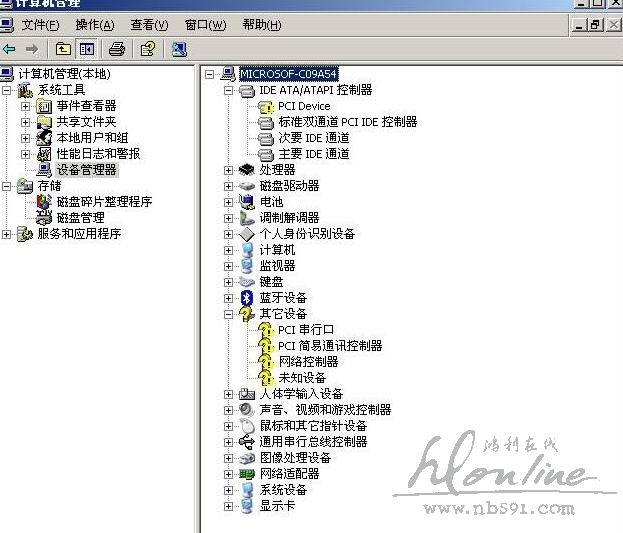This screenshot has width=623, height=533.
Task: Expand the 网络适配器 category
Action: tap(228, 474)
